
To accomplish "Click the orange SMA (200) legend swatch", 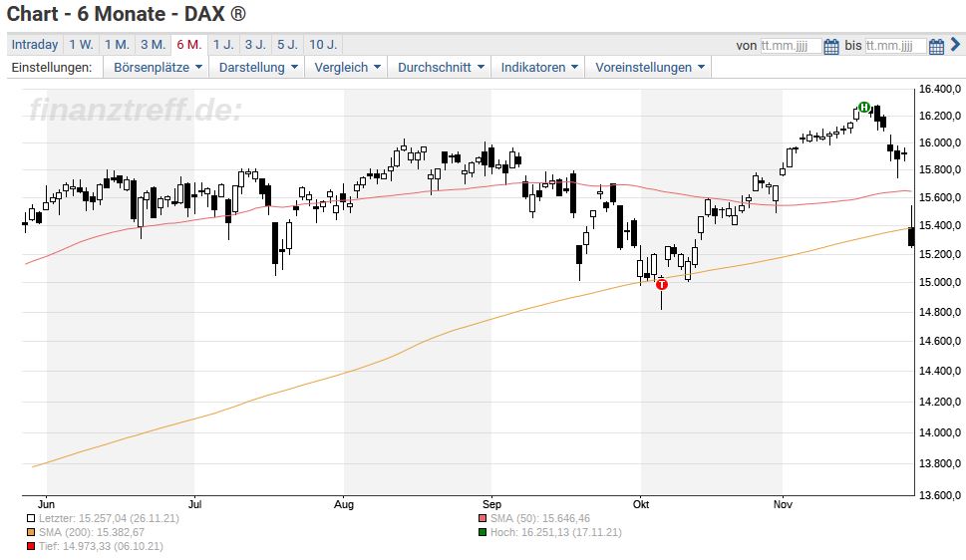I will point(31,532).
